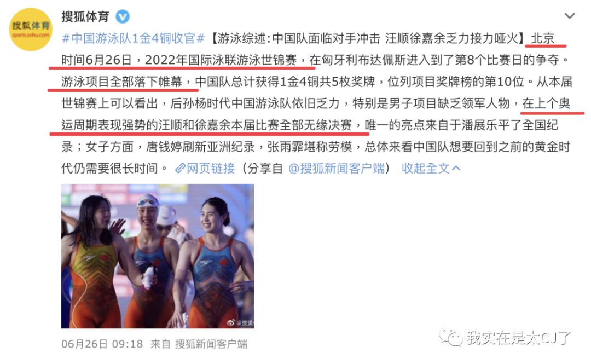Screen dimensions: 591x364
Task: Open hashtag #中国游泳队1金4铜收官#
Action: (133, 38)
